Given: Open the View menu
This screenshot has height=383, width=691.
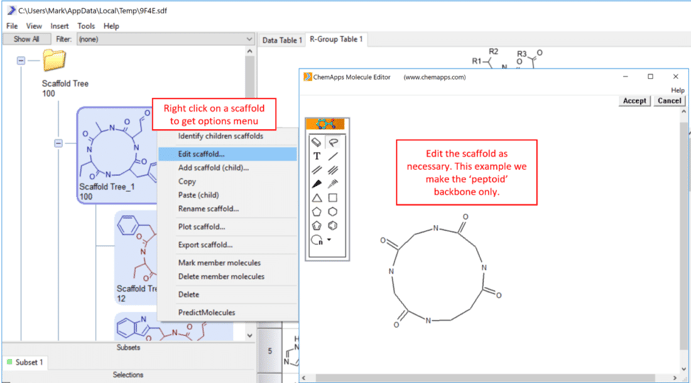Looking at the screenshot, I should point(34,26).
